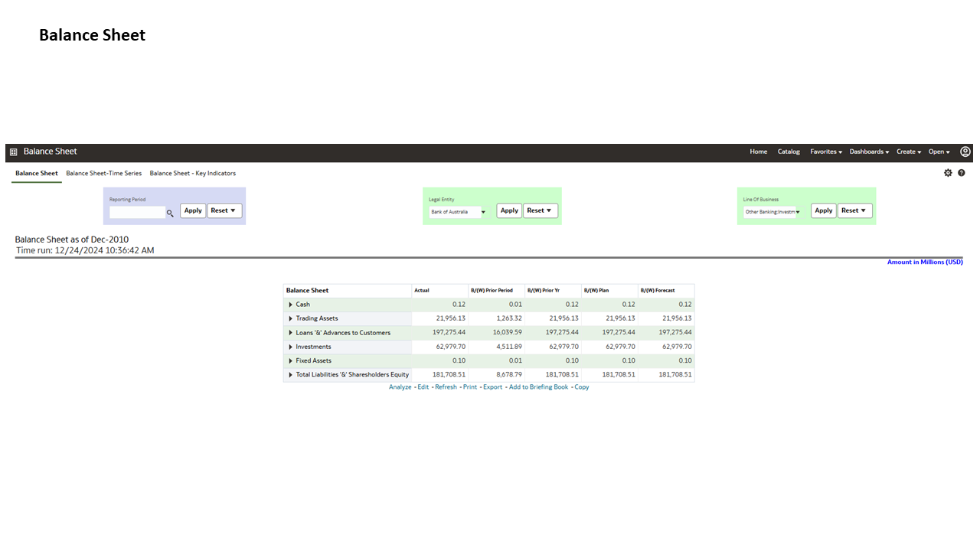Click Add to Briefing Book link
The image size is (980, 551).
[x=539, y=387]
